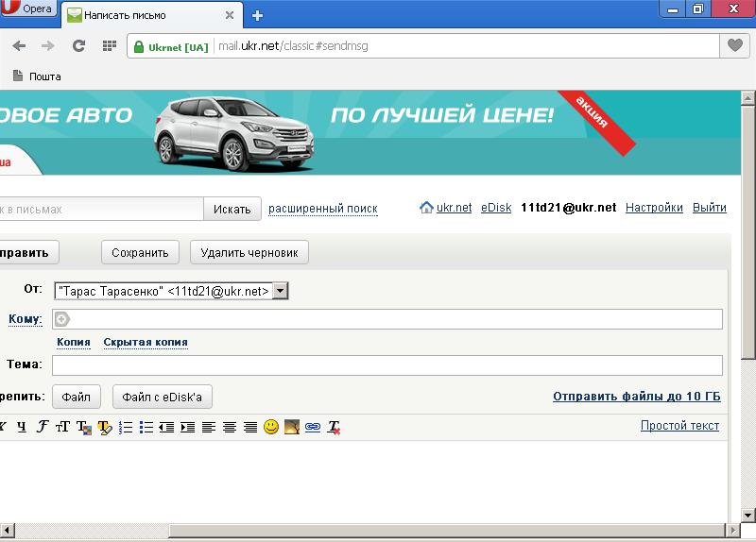Screen dimensions: 756x542
Task: Click inside the message body area
Action: coord(364,481)
